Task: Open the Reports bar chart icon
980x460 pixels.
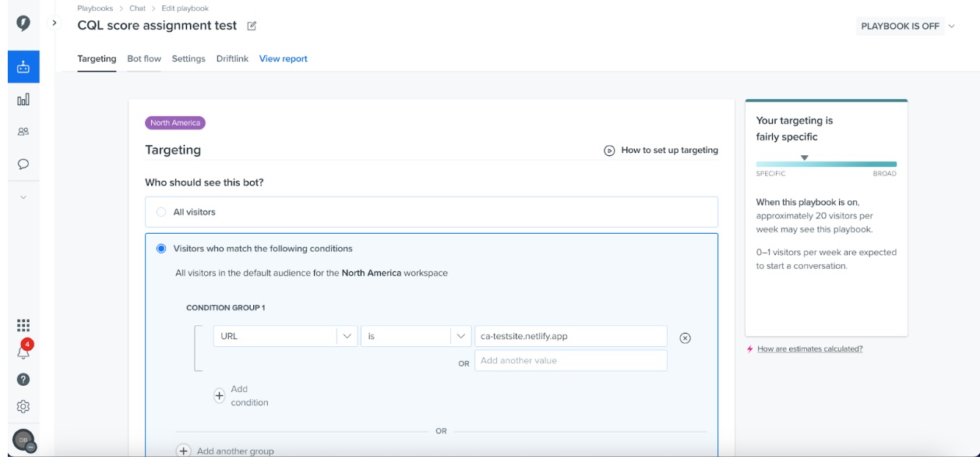Action: (x=23, y=100)
